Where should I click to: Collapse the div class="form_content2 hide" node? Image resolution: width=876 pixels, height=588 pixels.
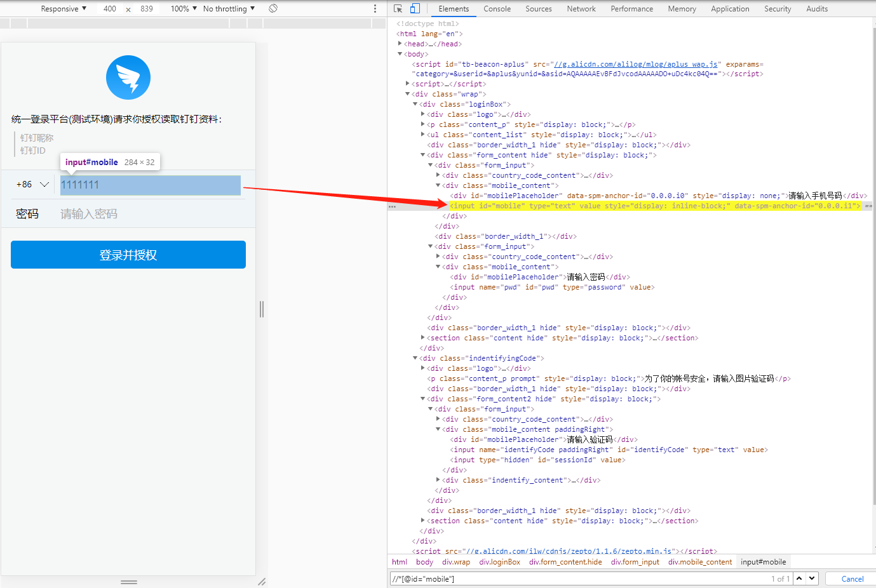pyautogui.click(x=423, y=399)
